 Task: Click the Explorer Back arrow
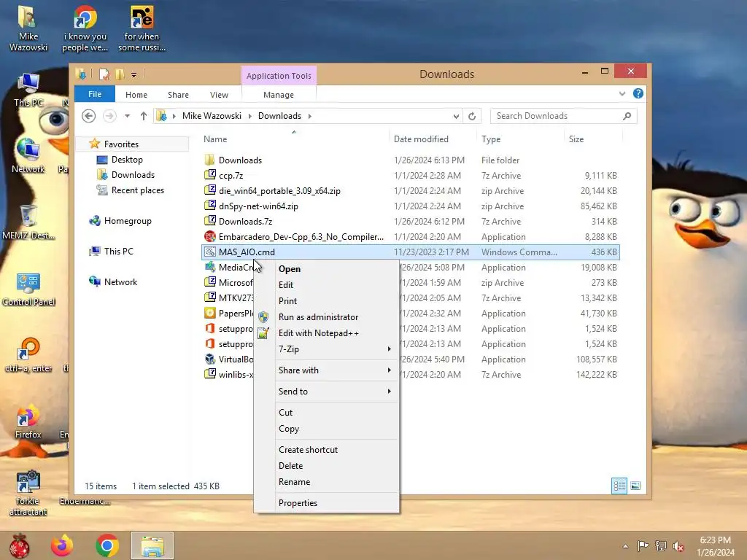(x=88, y=116)
